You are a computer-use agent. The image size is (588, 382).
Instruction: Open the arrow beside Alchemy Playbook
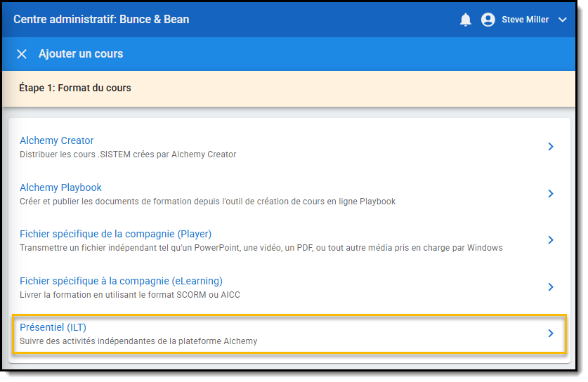click(551, 194)
